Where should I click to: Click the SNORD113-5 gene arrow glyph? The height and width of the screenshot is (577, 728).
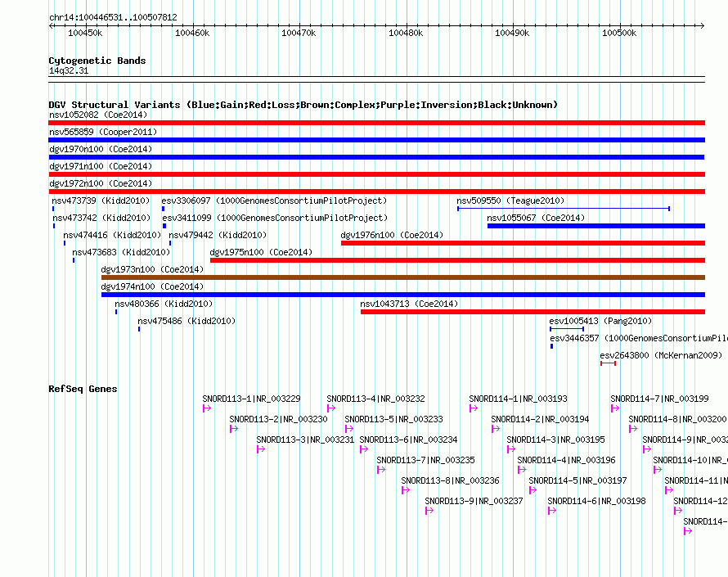click(349, 429)
